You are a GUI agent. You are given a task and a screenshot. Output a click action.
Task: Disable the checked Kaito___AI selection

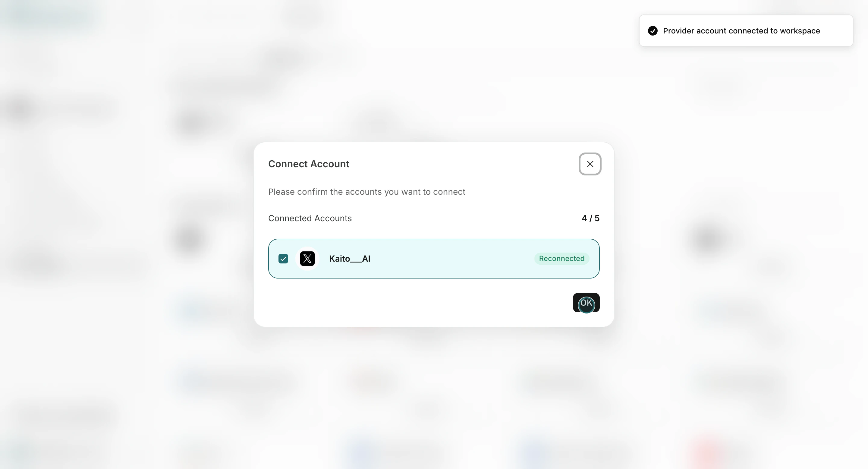click(x=283, y=258)
